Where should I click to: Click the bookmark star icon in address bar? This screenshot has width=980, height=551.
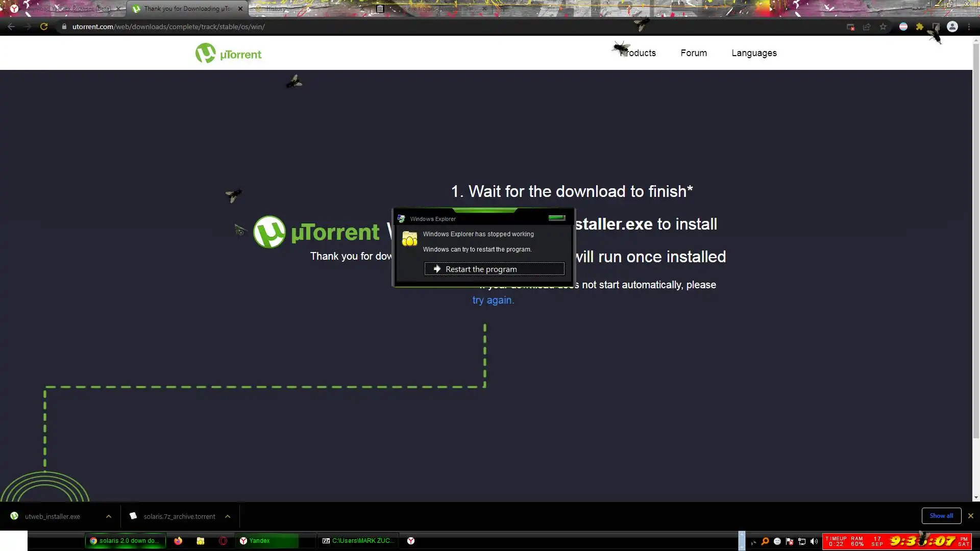(883, 27)
